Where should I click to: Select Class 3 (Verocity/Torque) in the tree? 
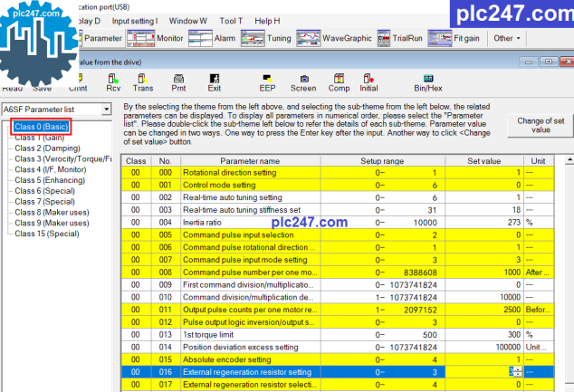coord(63,158)
